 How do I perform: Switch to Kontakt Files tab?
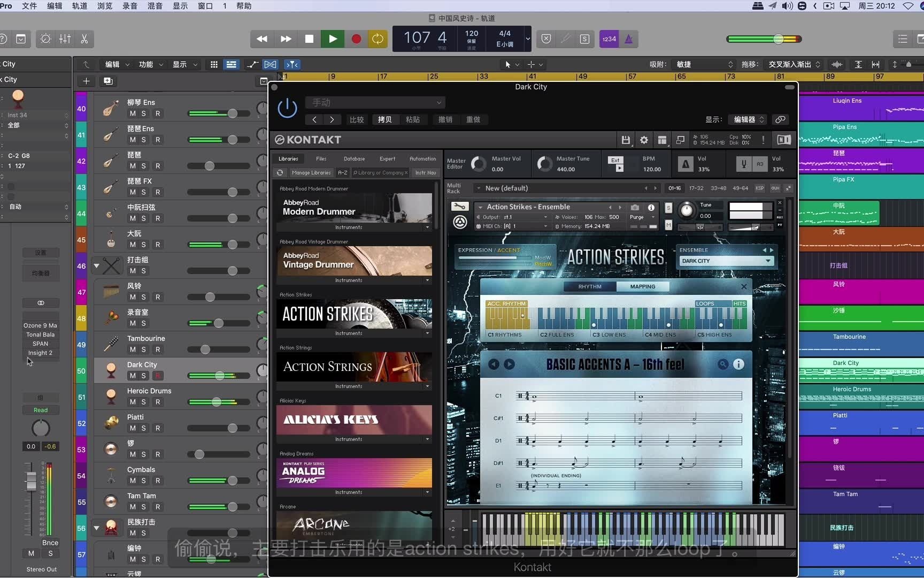tap(321, 158)
